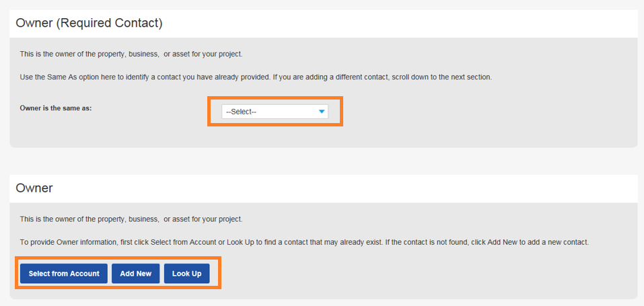Image resolution: width=644 pixels, height=306 pixels.
Task: Click the word "Account" on the Select from Account button
Action: tap(85, 274)
